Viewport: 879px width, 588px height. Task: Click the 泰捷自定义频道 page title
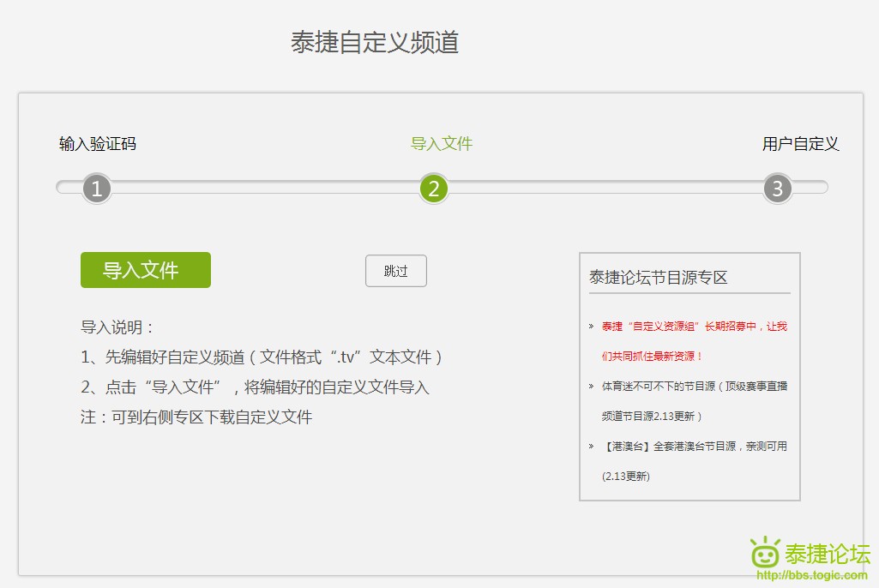(x=375, y=43)
